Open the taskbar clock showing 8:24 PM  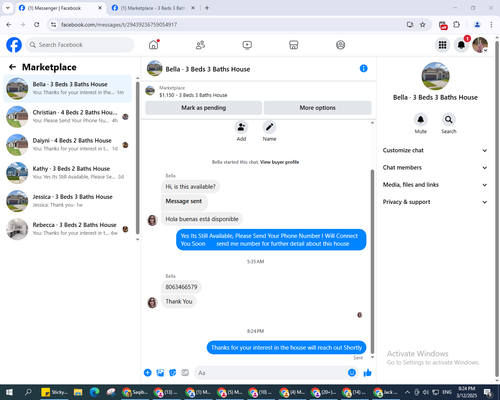click(x=467, y=392)
